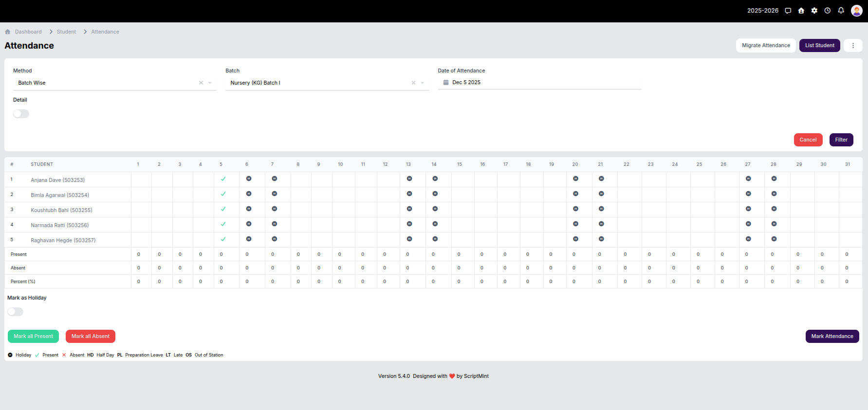
Task: Open student Bimla Agarwal (503254)
Action: point(60,195)
